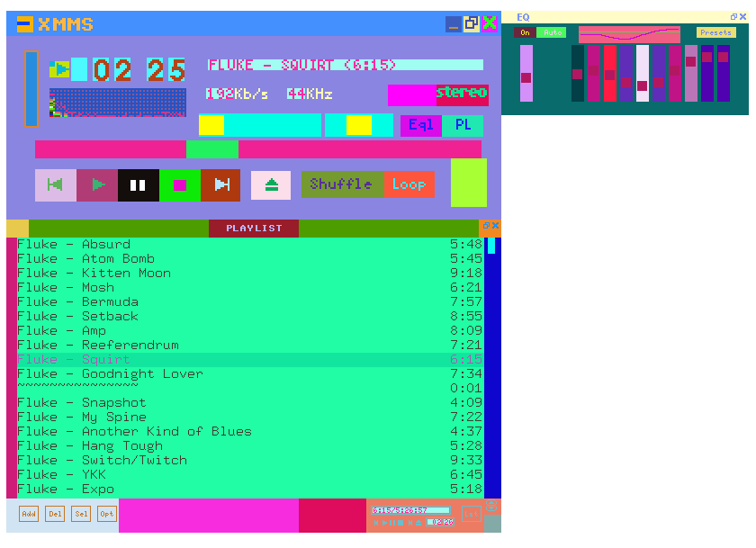Skip to previous track
This screenshot has width=756, height=548.
[55, 184]
